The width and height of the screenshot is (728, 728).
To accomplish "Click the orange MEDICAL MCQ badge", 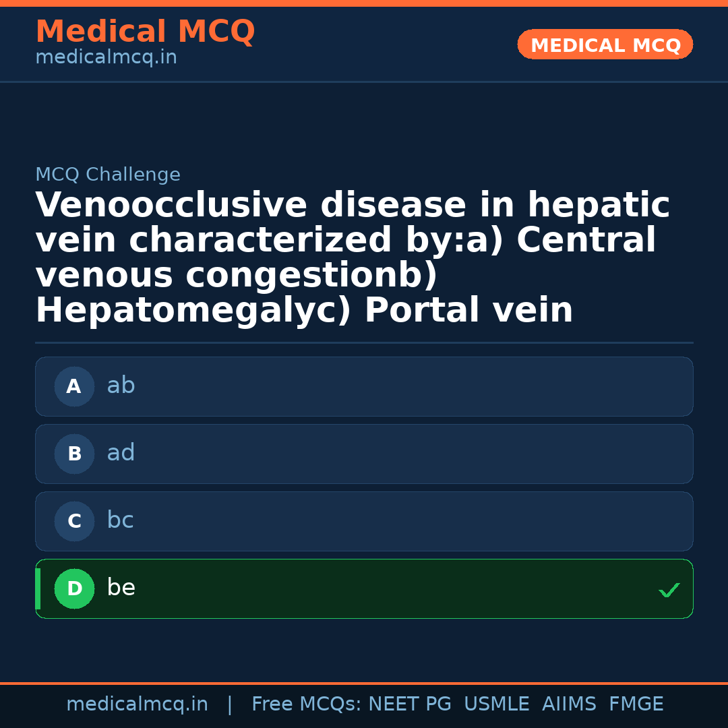I will coord(605,44).
